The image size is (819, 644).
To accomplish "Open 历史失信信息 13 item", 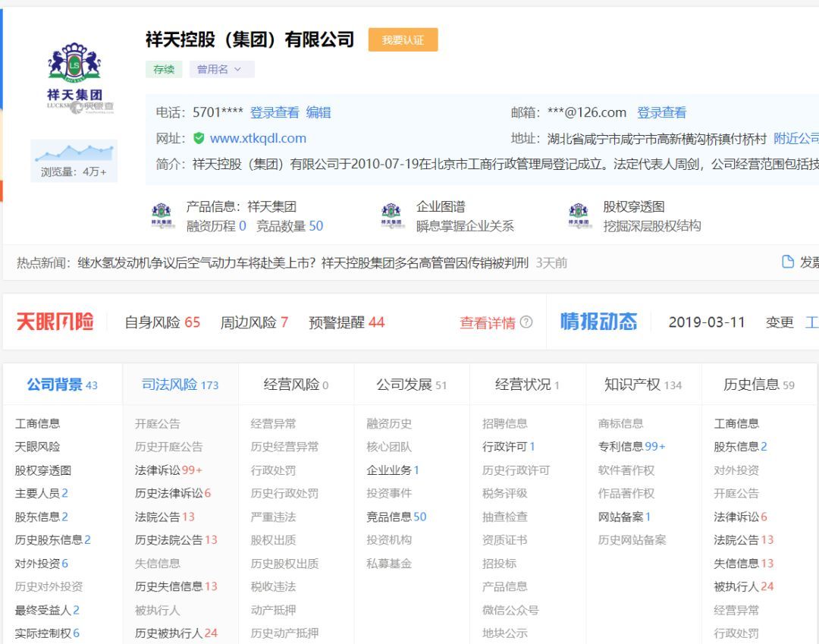I will [x=176, y=586].
